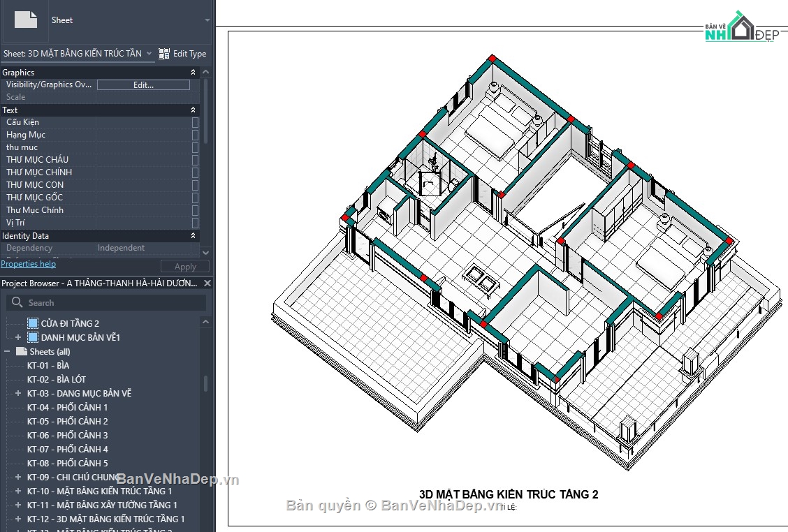Click the Visibility/Graphics Ov... property label
Image resolution: width=788 pixels, height=532 pixels.
(x=49, y=84)
